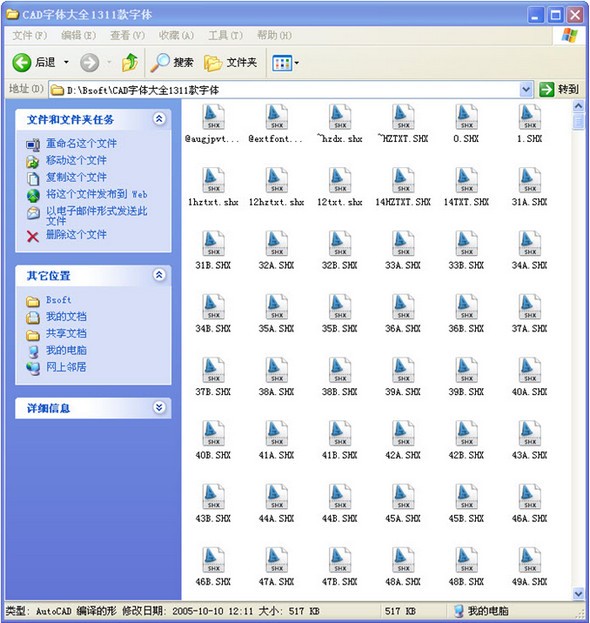
Task: Expand the Details panel
Action: click(159, 407)
